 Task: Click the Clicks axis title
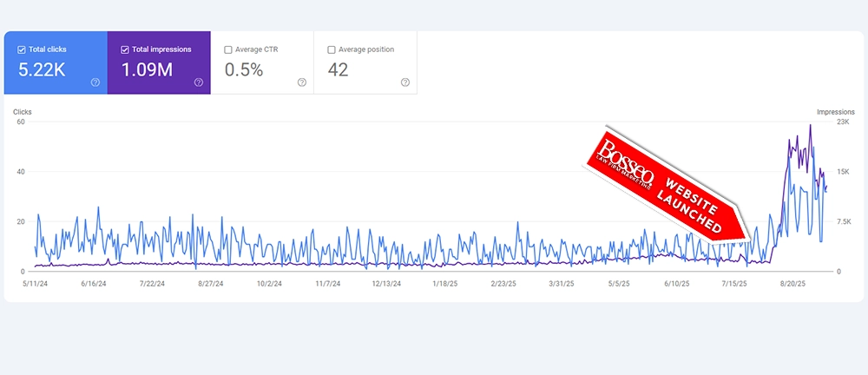point(22,112)
